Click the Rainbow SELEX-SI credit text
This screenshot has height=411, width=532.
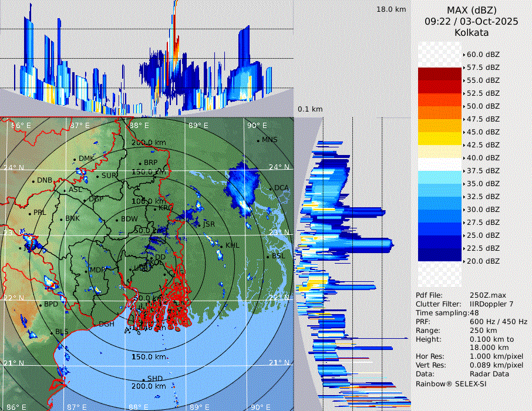451,383
